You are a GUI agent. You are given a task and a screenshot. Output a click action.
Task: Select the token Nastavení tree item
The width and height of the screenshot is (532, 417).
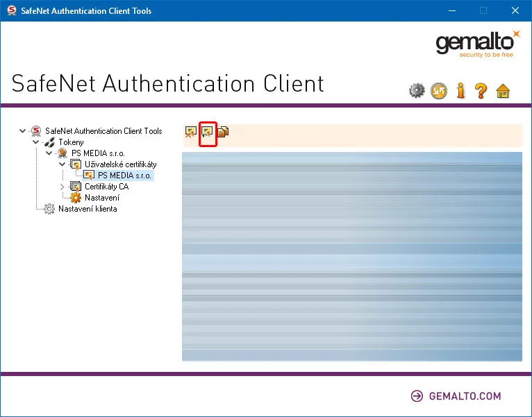102,198
